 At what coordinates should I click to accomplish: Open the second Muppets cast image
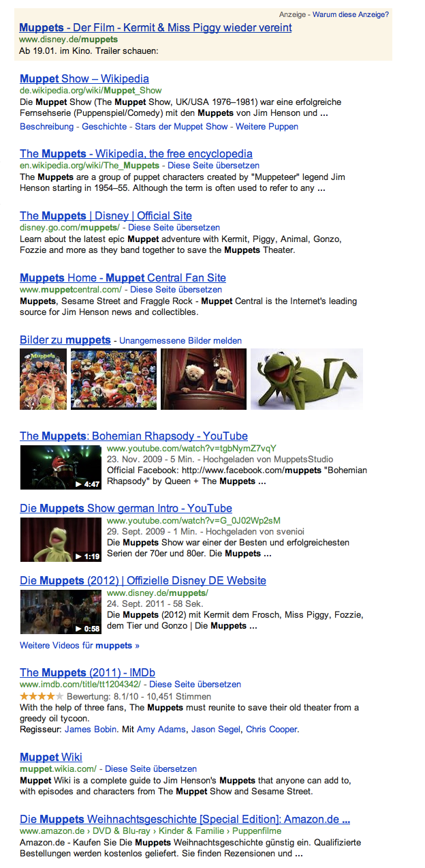point(114,379)
